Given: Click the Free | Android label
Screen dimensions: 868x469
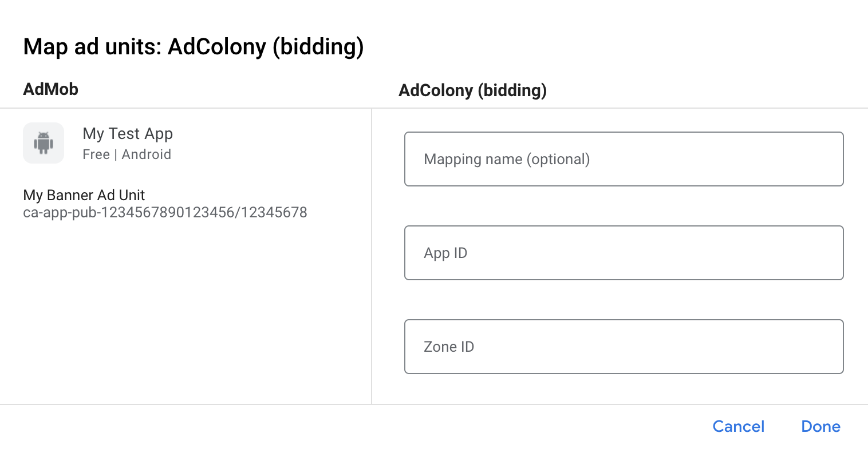Looking at the screenshot, I should tap(127, 154).
